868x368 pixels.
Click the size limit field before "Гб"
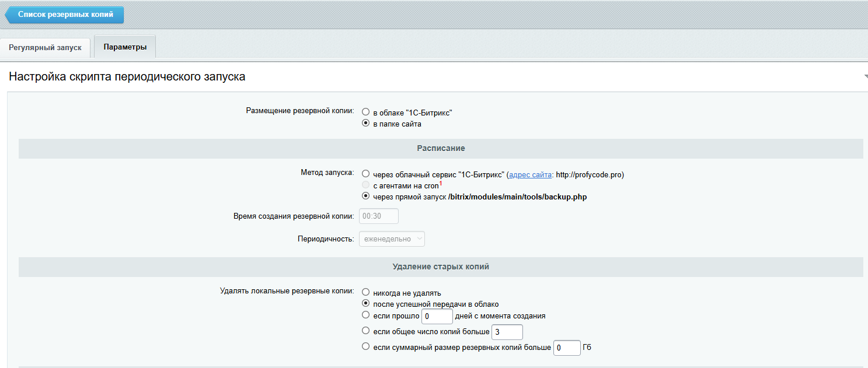click(x=566, y=347)
